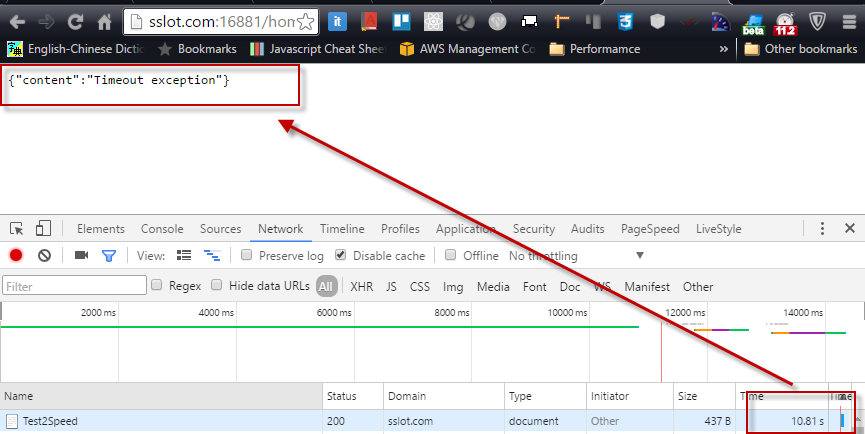Screen dimensions: 865x434
Task: Expand hidden bookmarks overflow chevron
Action: click(724, 48)
